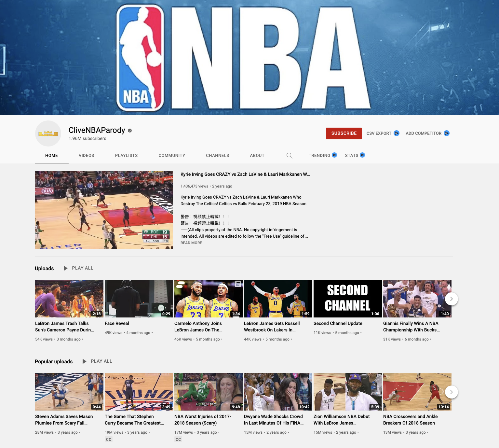
Task: Switch to the VIDEOS tab
Action: (86, 156)
